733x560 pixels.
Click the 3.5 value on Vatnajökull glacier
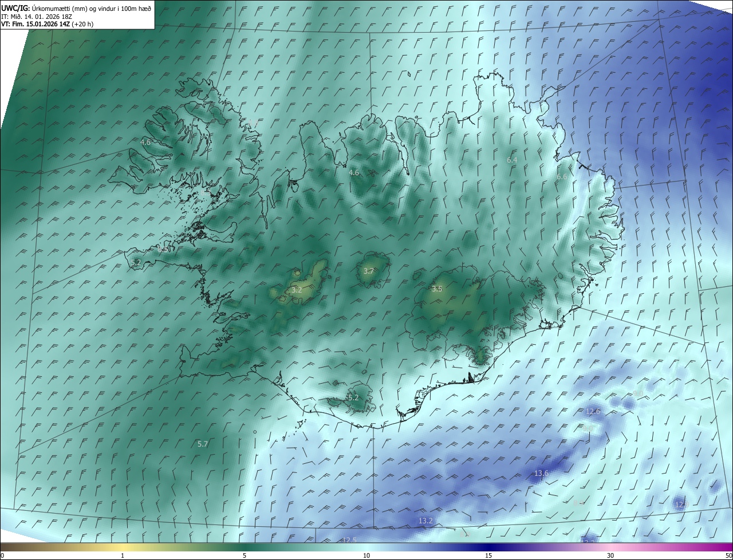[x=437, y=289]
